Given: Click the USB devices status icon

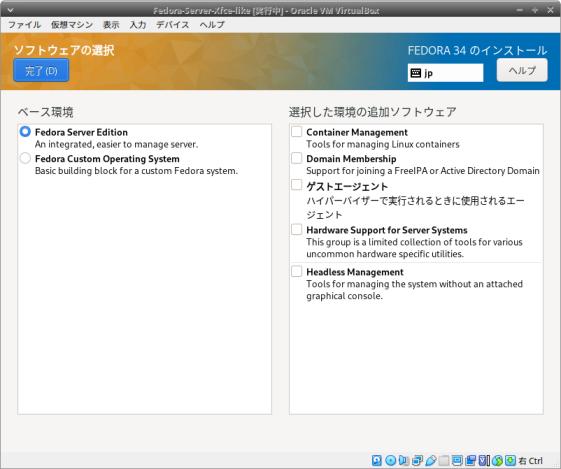Looking at the screenshot, I should click(x=431, y=460).
